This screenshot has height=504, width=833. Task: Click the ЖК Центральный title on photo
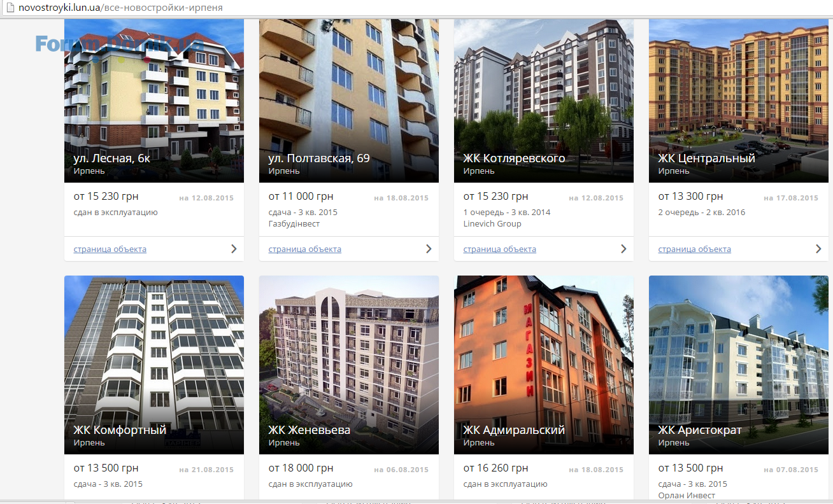coord(707,158)
